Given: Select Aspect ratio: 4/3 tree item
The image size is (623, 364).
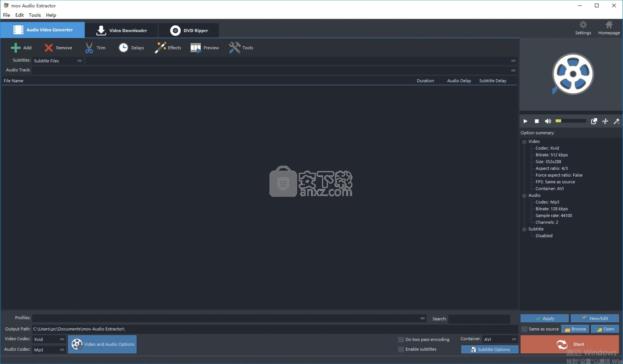Looking at the screenshot, I should [x=552, y=168].
